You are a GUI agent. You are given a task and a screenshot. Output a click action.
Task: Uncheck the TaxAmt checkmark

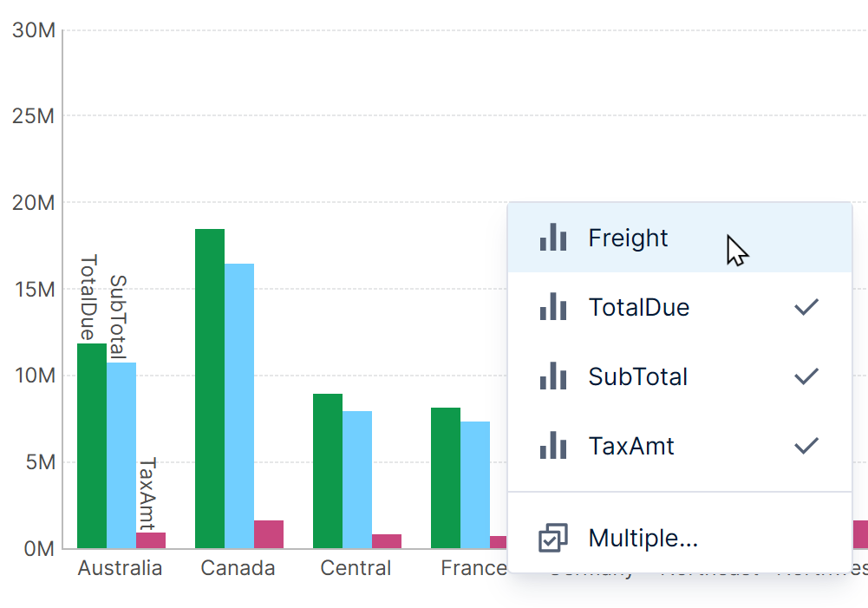click(806, 446)
